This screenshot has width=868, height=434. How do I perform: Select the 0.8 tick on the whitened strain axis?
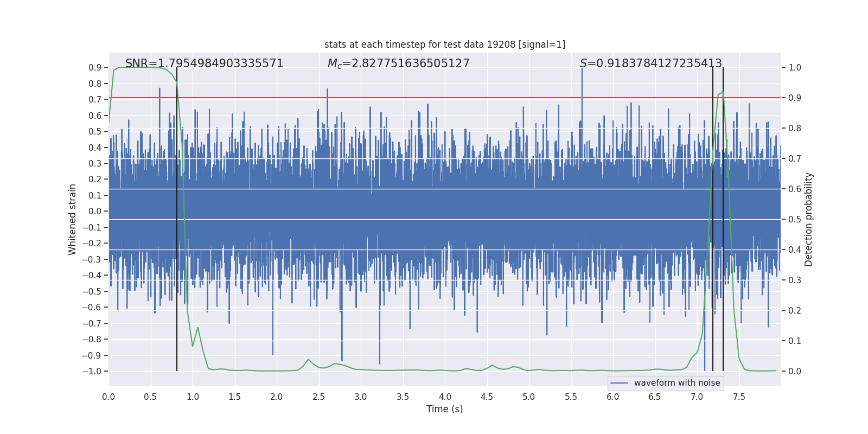point(95,84)
